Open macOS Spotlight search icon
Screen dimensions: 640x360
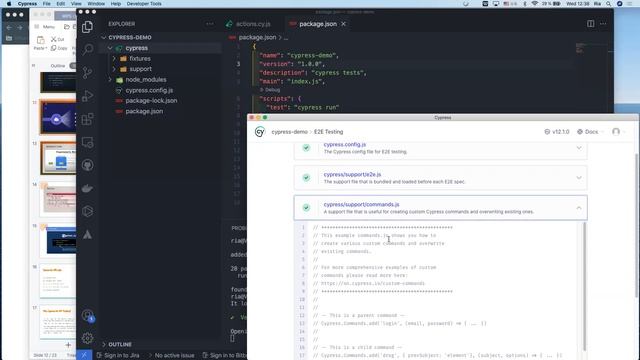pos(608,4)
